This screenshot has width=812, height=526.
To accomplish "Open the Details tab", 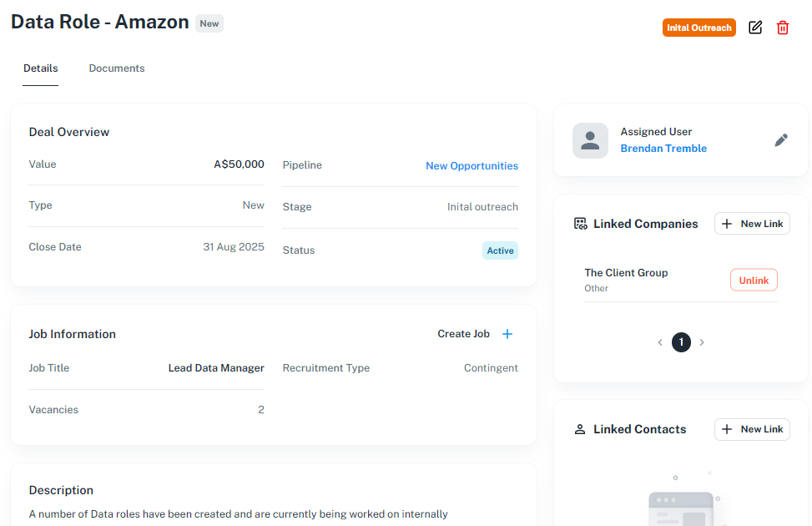I will 41,68.
